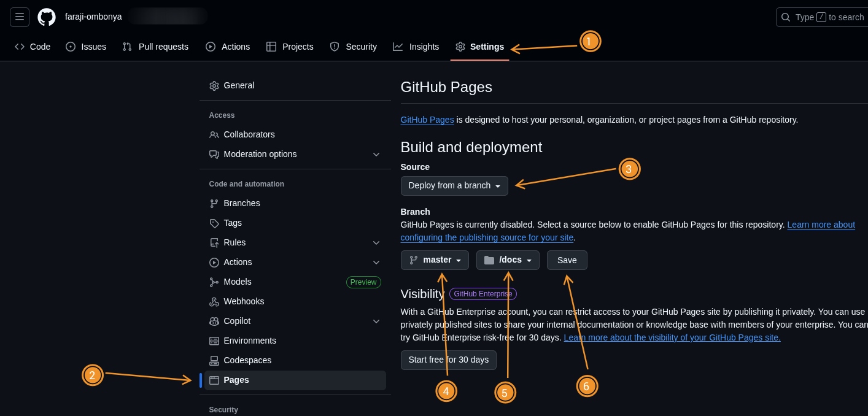Switch to the Pull requests tab
This screenshot has height=416, width=868.
[155, 47]
